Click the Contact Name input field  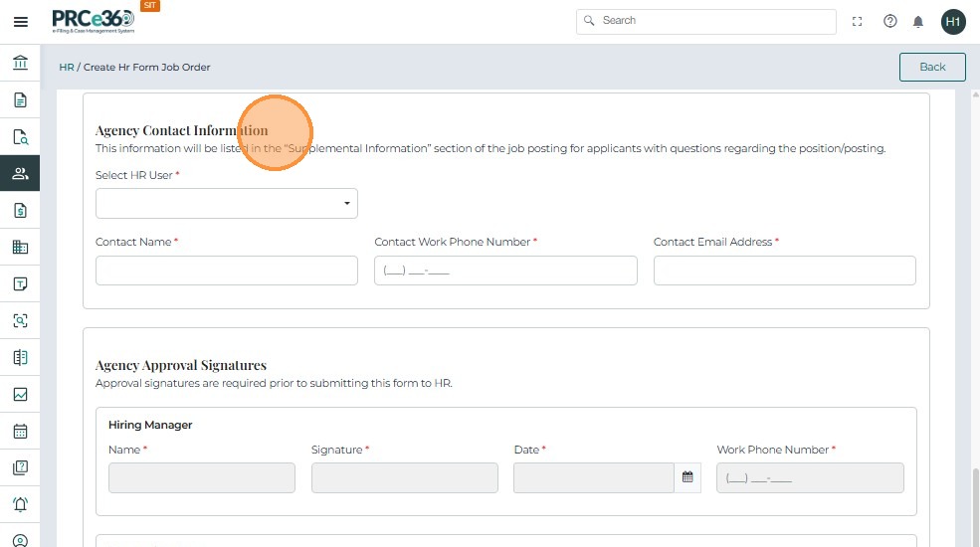227,271
